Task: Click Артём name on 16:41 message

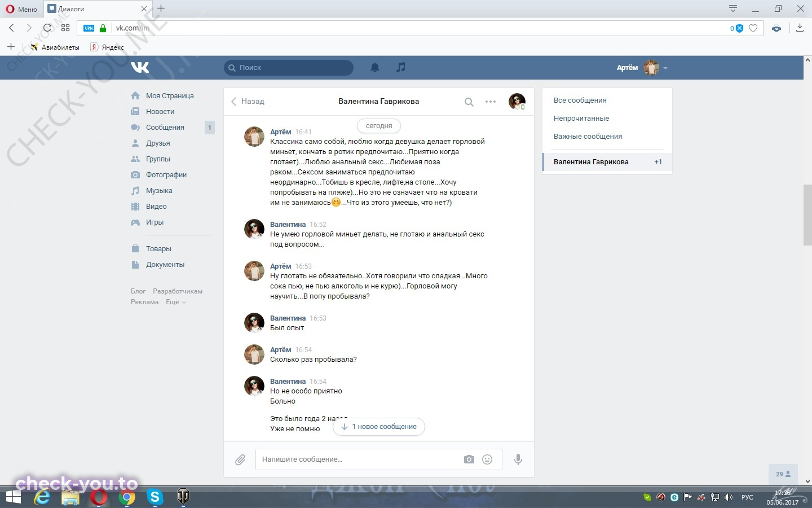Action: click(x=280, y=132)
